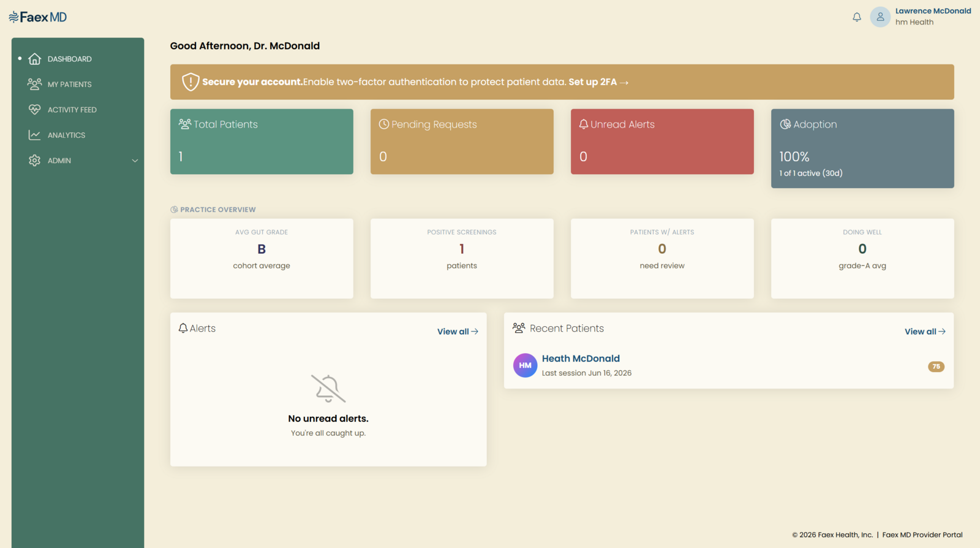
Task: Click the Pending Requests clock icon
Action: (384, 124)
